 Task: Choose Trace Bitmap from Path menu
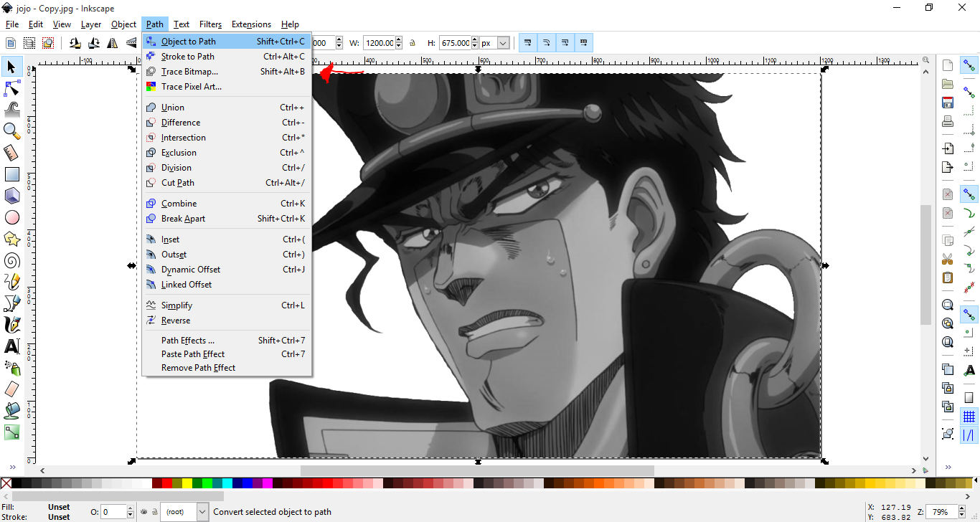click(227, 72)
